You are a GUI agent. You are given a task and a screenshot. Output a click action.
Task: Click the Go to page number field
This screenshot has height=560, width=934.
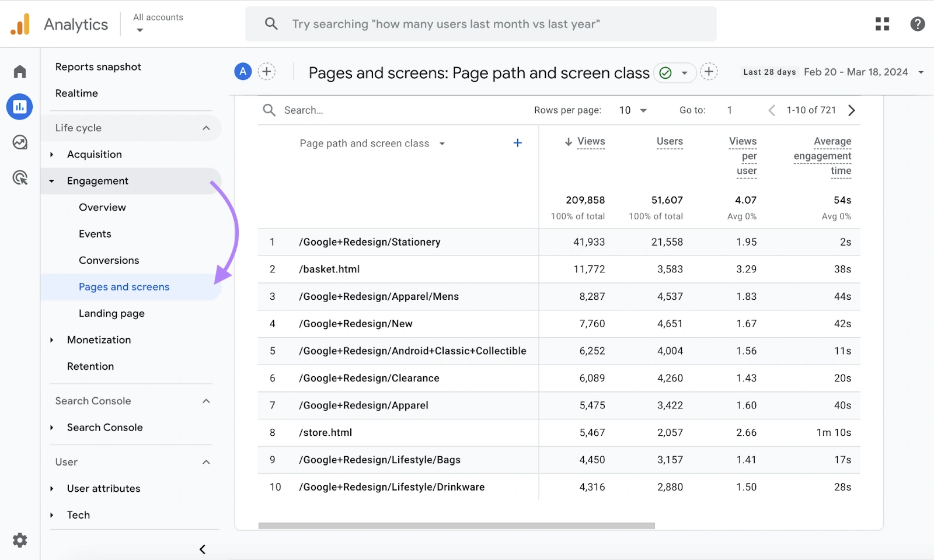click(730, 110)
